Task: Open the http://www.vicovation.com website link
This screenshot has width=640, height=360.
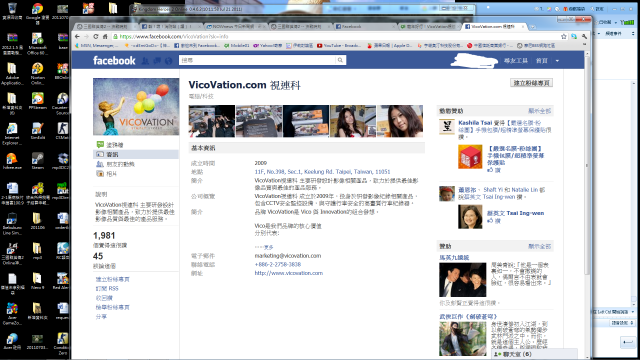Action: point(289,273)
